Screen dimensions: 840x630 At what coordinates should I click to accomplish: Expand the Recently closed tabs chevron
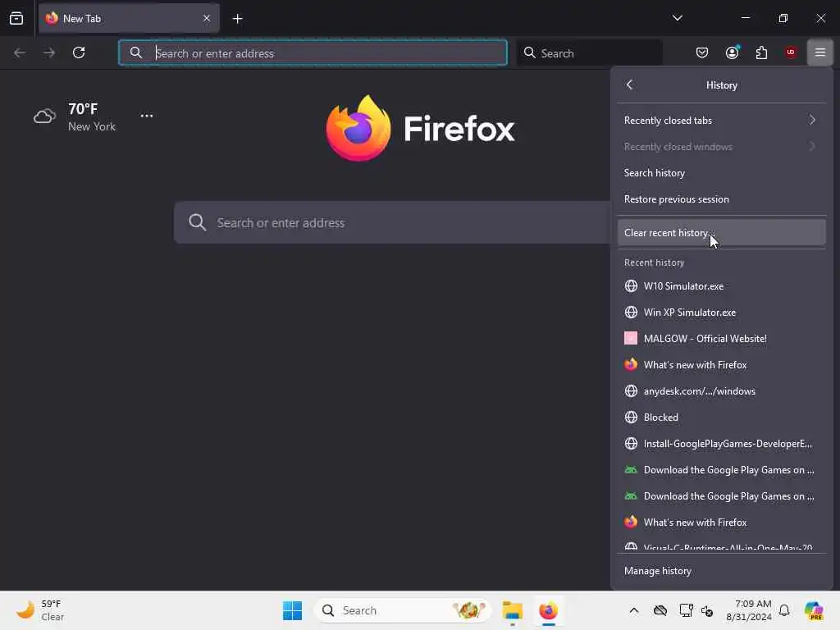point(812,120)
